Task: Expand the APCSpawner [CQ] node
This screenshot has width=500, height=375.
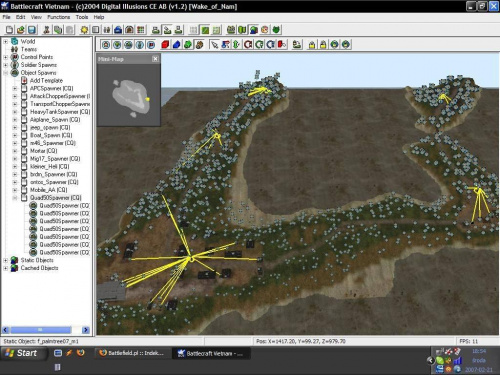Action: tap(15, 89)
